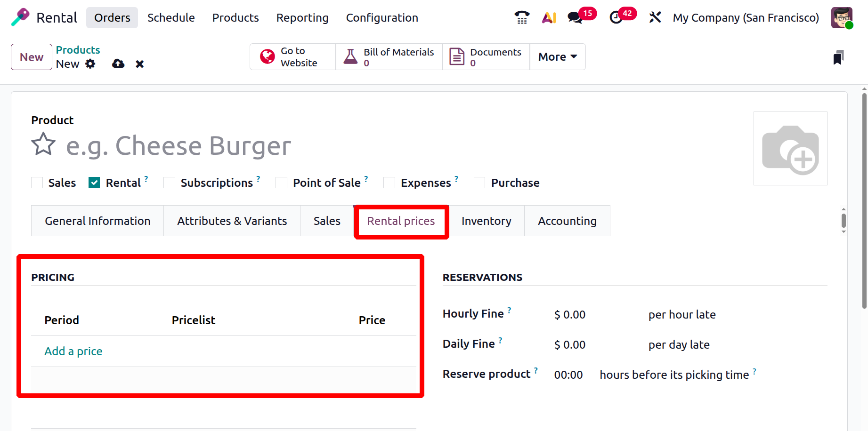Open the gear actions menu

[x=90, y=64]
